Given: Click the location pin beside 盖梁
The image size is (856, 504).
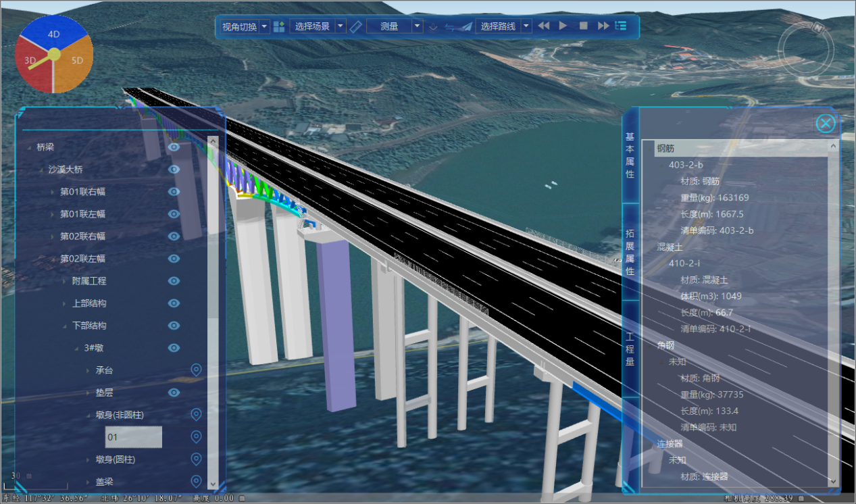Looking at the screenshot, I should pyautogui.click(x=197, y=482).
